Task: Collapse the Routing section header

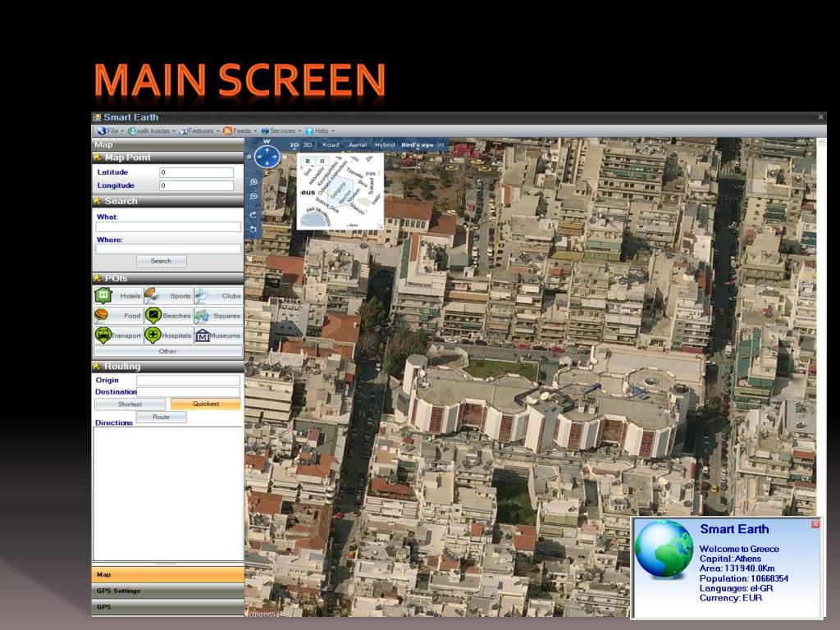Action: click(167, 367)
